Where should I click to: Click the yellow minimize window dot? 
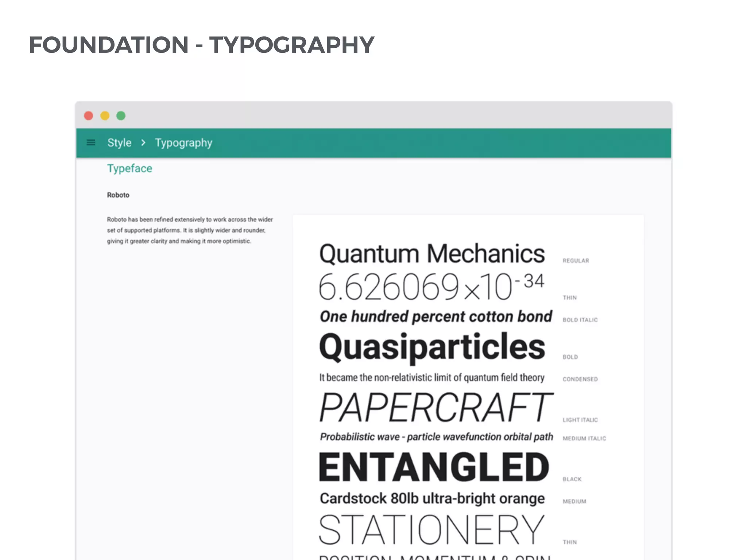(105, 116)
